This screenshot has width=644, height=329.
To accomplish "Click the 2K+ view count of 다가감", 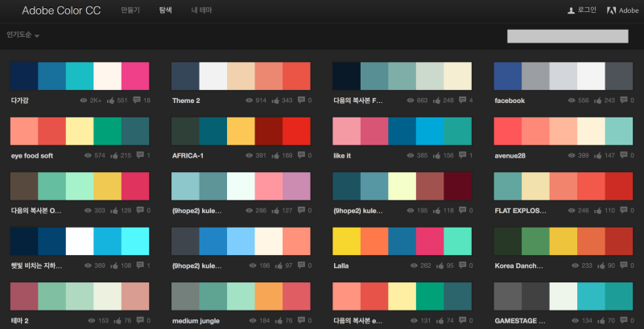I will tap(97, 101).
